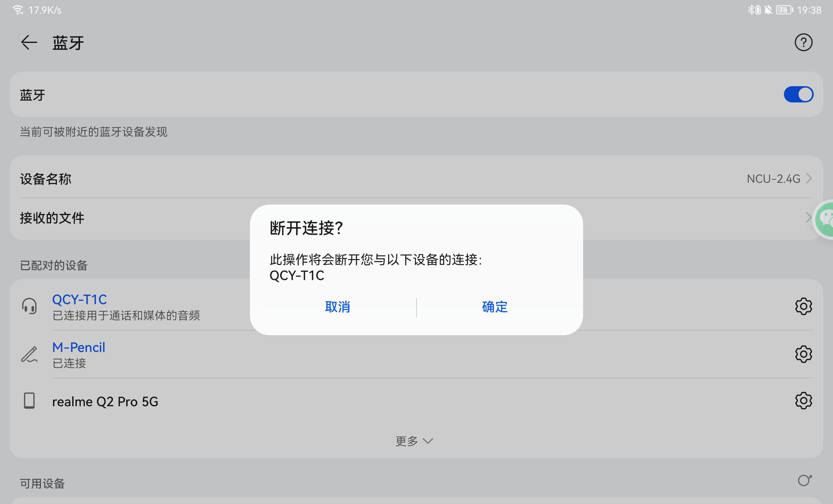Tap the 断开连接? dialog title

click(x=306, y=228)
